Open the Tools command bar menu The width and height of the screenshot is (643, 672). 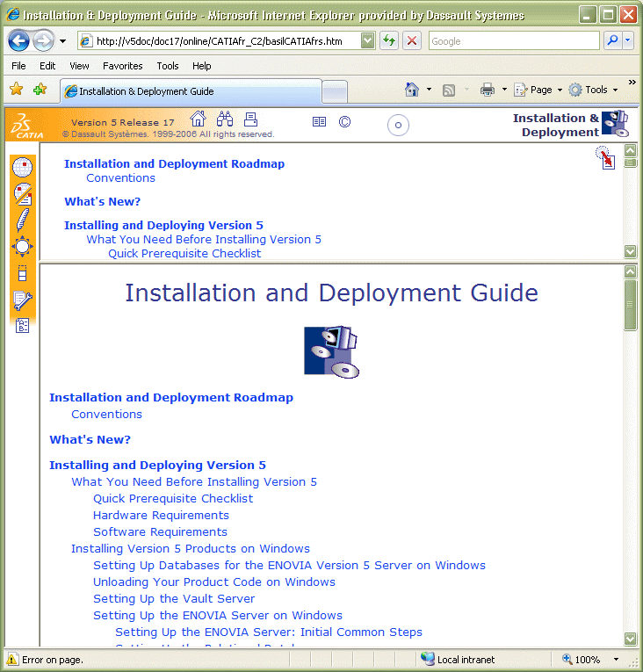click(593, 90)
